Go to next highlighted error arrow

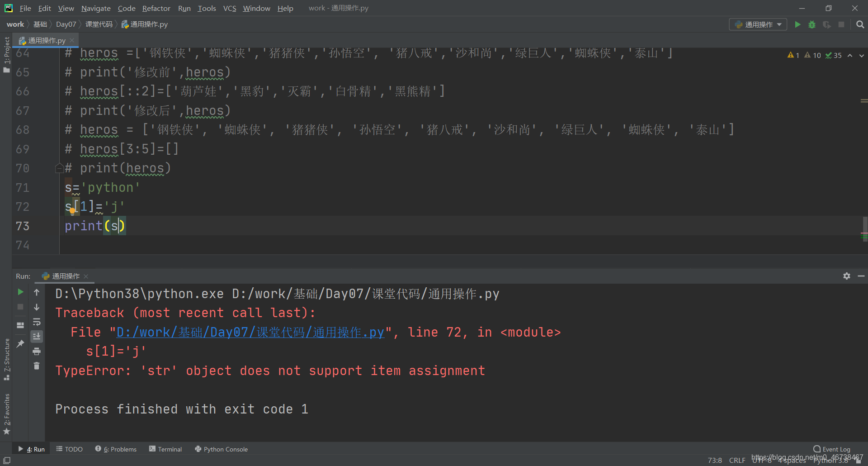coord(862,55)
